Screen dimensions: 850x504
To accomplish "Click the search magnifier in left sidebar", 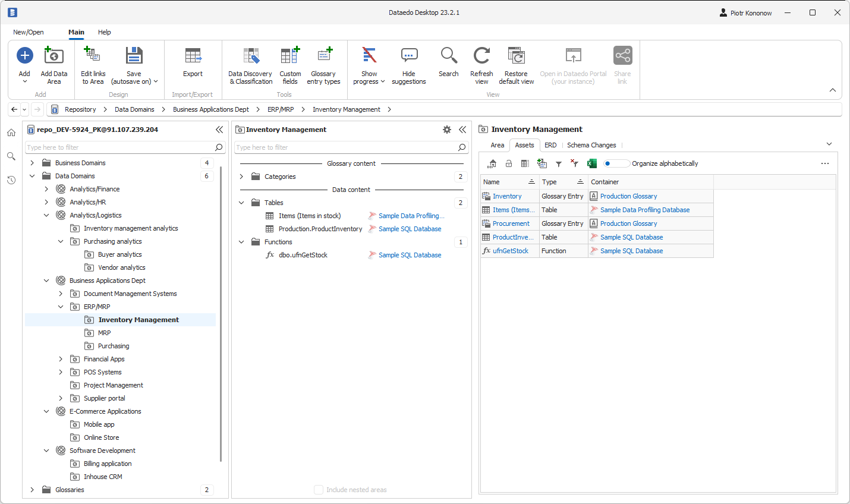I will point(11,156).
